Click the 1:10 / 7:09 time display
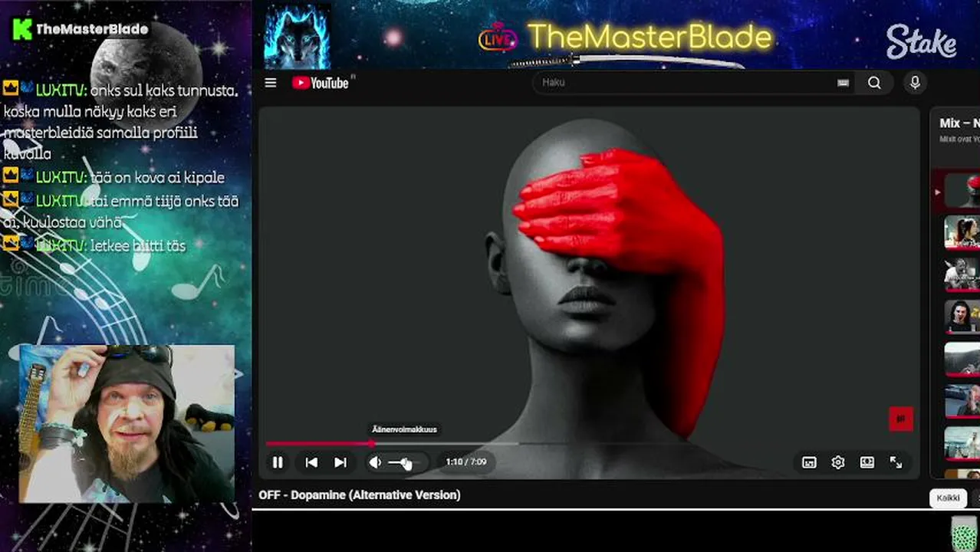The width and height of the screenshot is (980, 552). [466, 462]
